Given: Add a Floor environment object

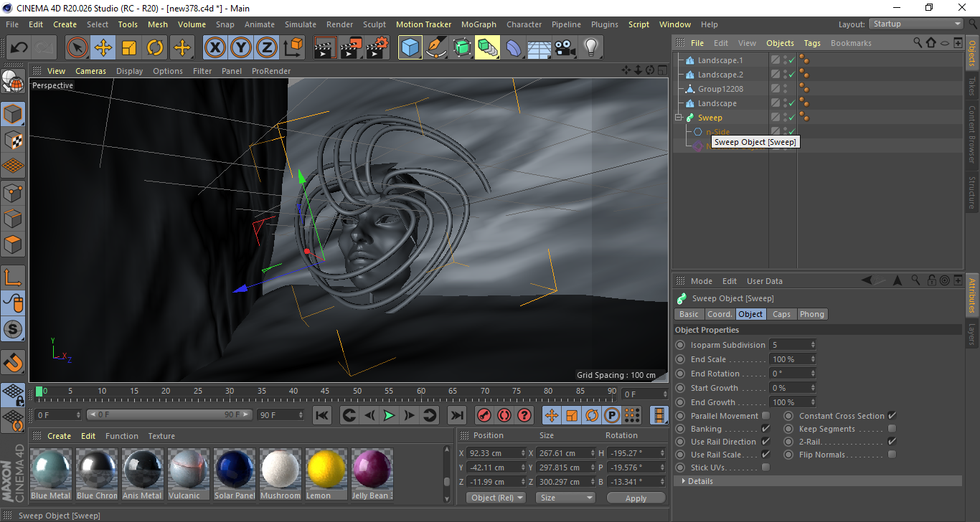Looking at the screenshot, I should click(x=539, y=48).
